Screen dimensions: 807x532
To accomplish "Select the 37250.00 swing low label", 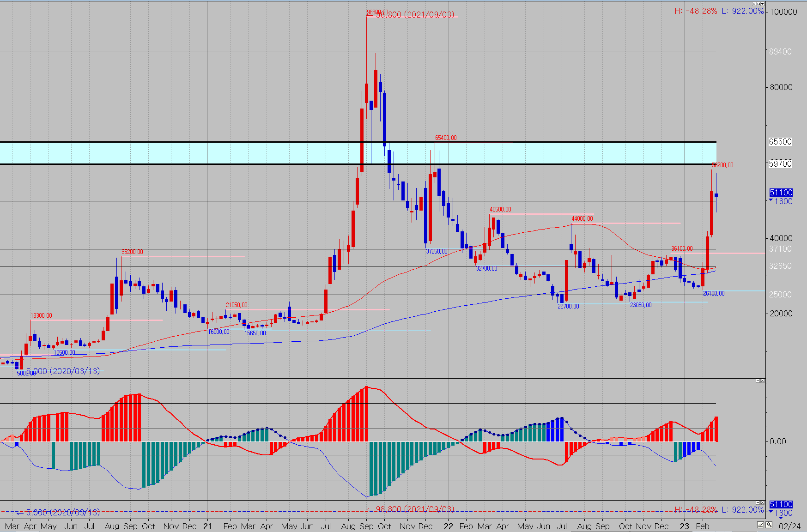I will pos(437,251).
